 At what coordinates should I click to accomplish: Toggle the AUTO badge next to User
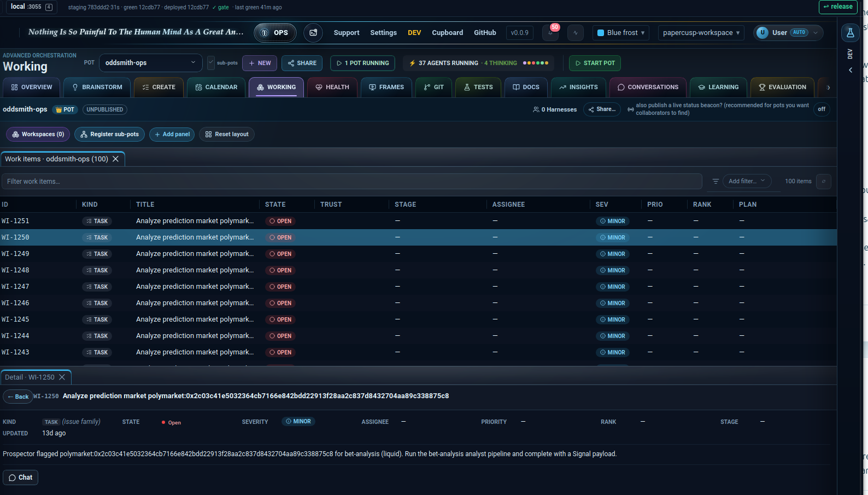click(x=799, y=32)
